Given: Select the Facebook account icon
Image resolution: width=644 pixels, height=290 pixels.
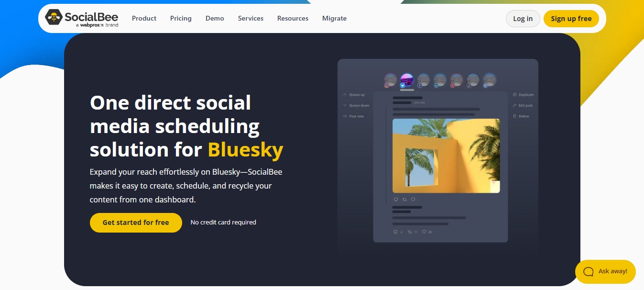Looking at the screenshot, I should (x=420, y=86).
